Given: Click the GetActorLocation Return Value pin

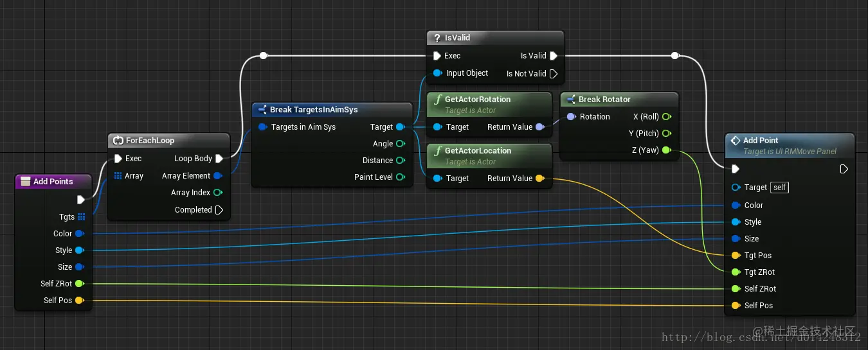Looking at the screenshot, I should tap(539, 179).
